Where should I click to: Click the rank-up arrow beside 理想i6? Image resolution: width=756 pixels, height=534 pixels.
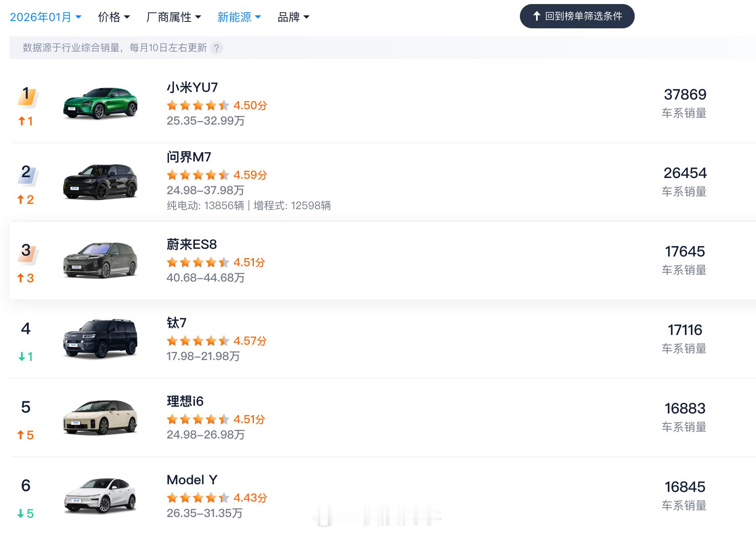tap(25, 435)
